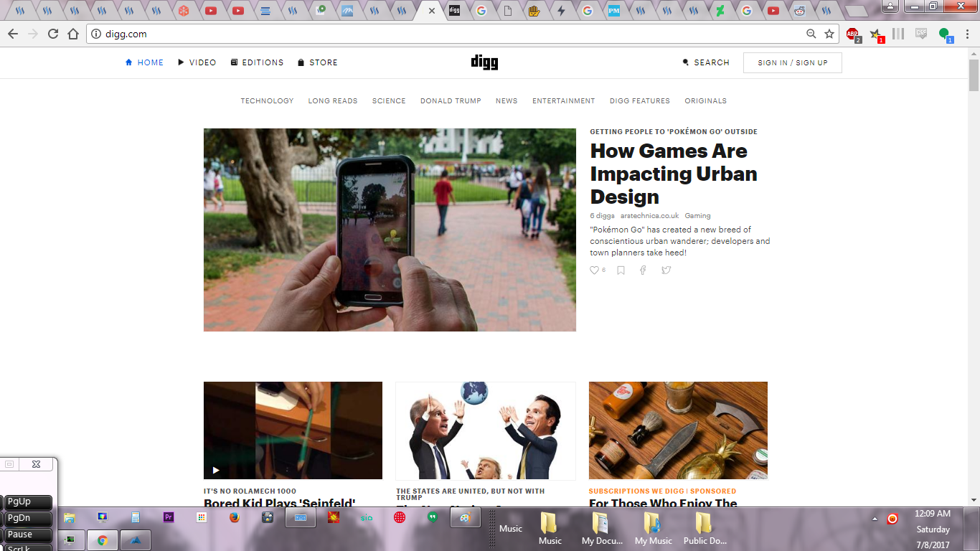
Task: Save the Urban Design story with bookmark icon
Action: point(621,270)
